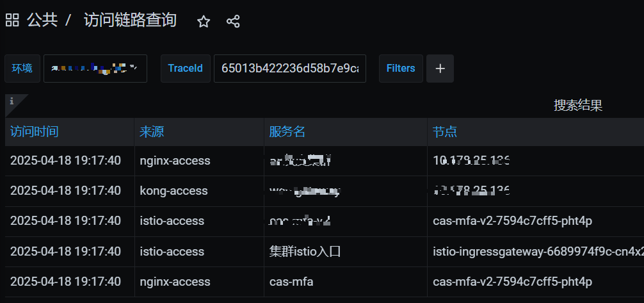Select the 集群istio入口 service cell
644x303 pixels.
305,251
